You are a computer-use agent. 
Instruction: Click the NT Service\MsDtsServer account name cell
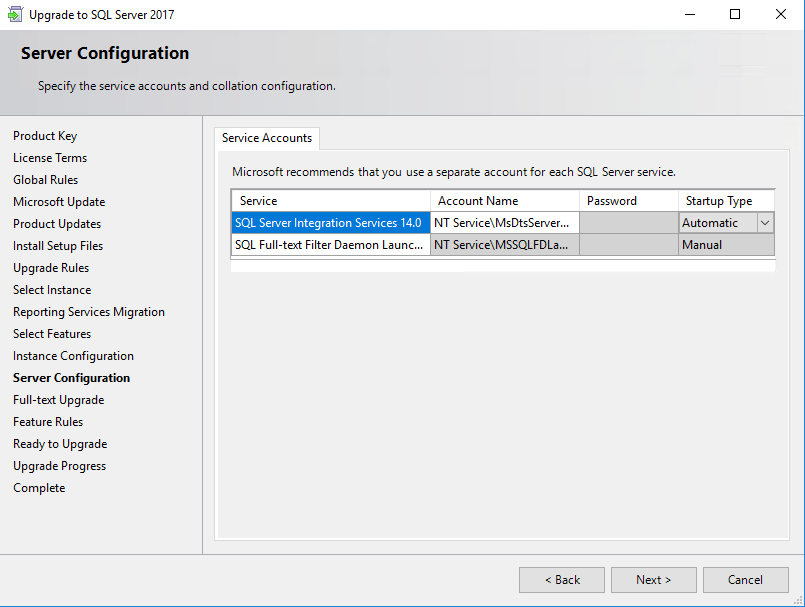click(x=505, y=223)
